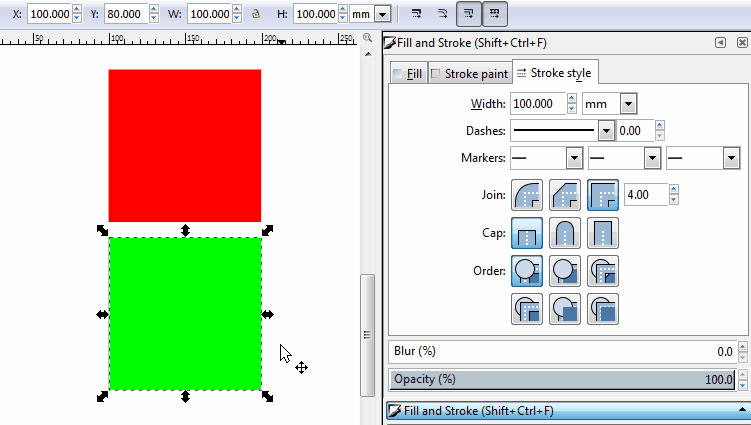This screenshot has width=751, height=425.
Task: Open the start Markers dropdown
Action: [574, 158]
